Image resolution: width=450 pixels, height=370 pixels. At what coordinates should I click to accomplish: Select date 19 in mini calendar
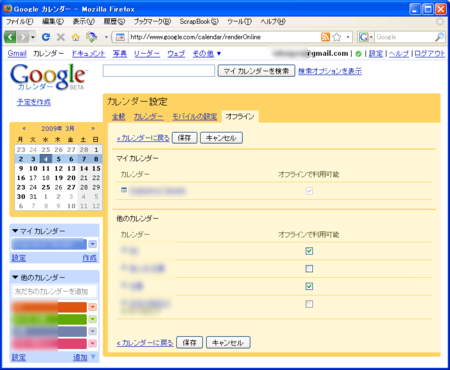tap(58, 178)
